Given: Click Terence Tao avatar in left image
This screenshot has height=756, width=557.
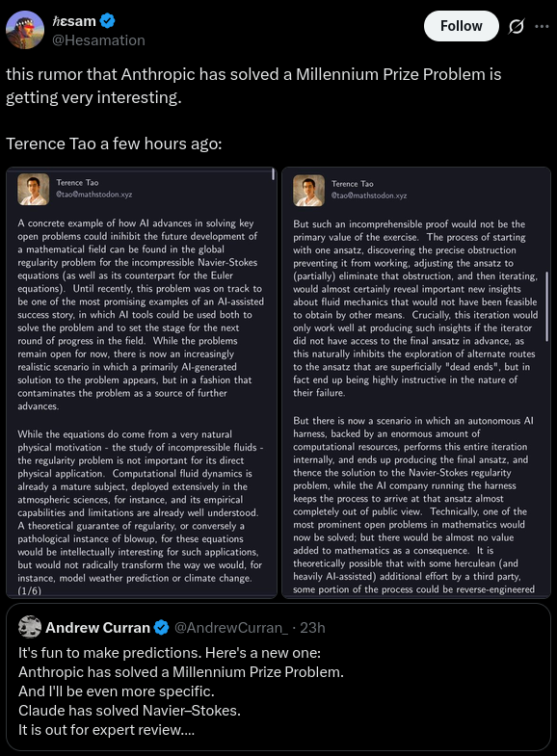Looking at the screenshot, I should [34, 189].
